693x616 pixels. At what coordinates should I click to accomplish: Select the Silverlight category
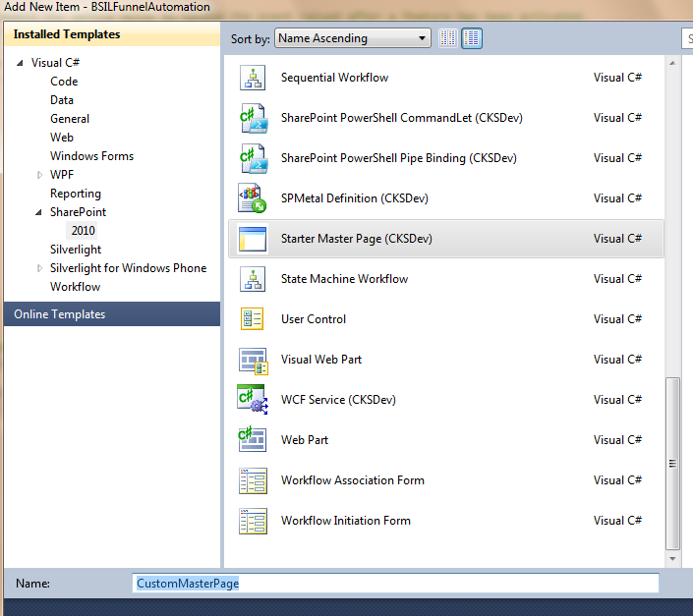(76, 250)
